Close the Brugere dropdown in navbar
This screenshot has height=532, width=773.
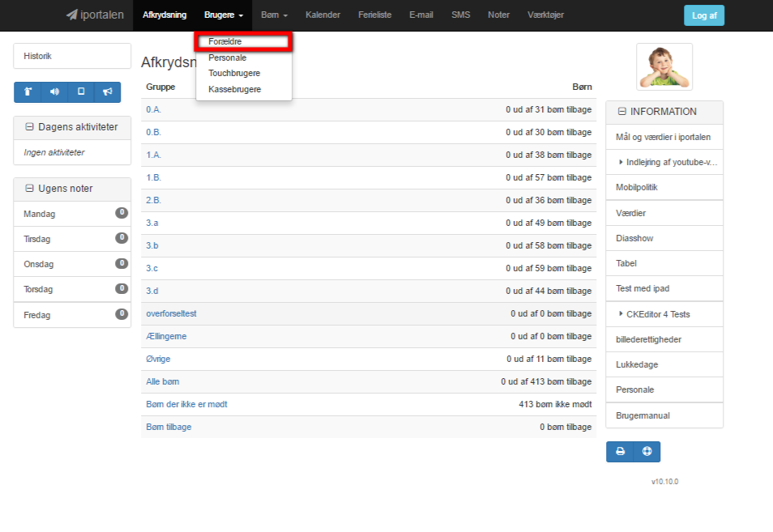(x=224, y=15)
